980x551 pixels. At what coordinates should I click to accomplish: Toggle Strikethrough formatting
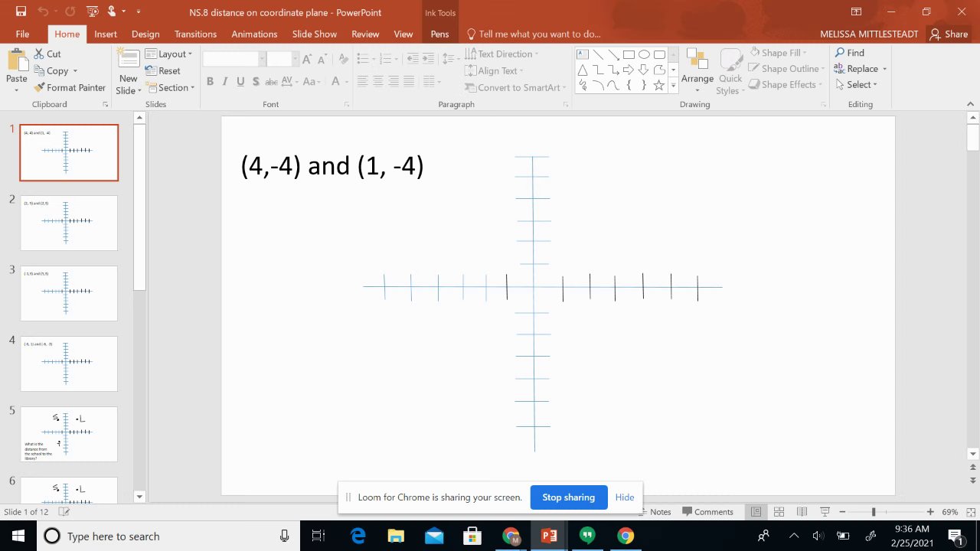coord(271,81)
